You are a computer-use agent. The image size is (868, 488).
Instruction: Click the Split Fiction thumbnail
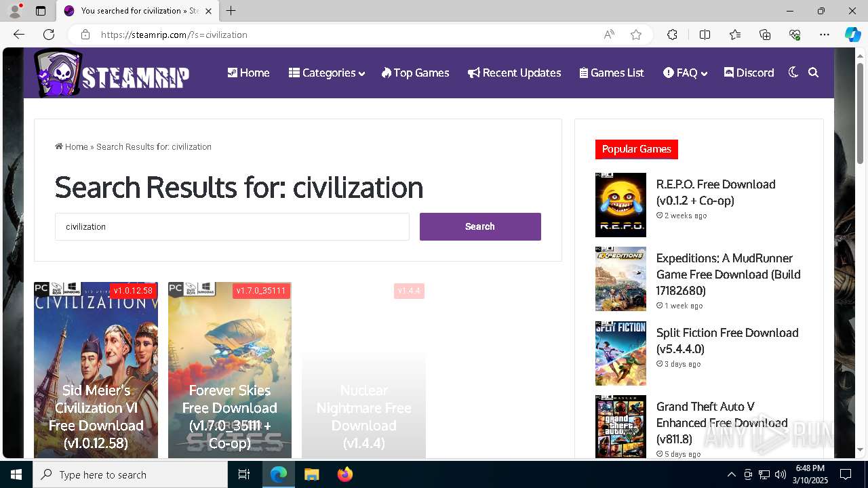point(620,353)
